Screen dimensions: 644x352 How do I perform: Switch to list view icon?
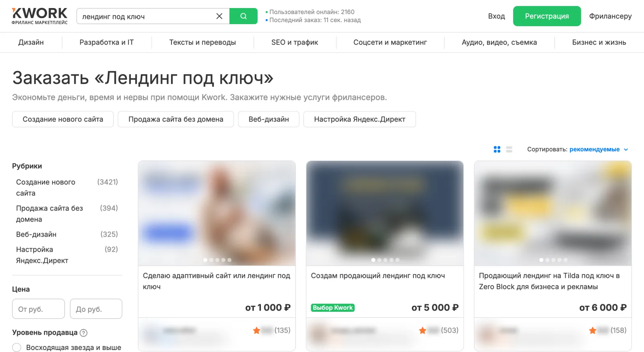(509, 149)
